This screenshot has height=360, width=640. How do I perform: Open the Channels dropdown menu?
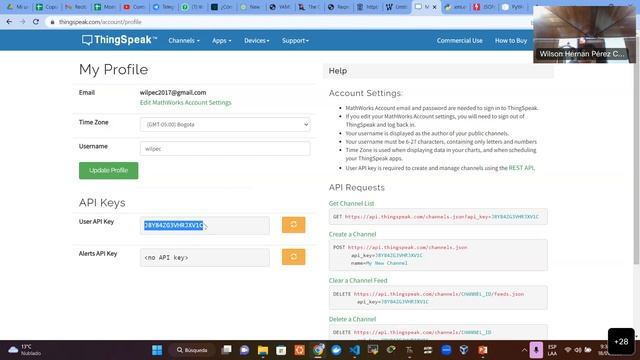(184, 40)
